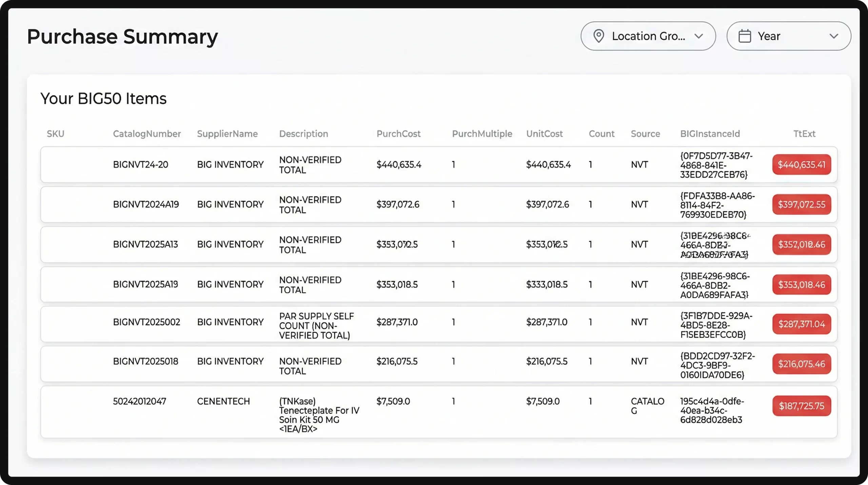Select the BIGNVT2025002 catalog number row

point(146,322)
